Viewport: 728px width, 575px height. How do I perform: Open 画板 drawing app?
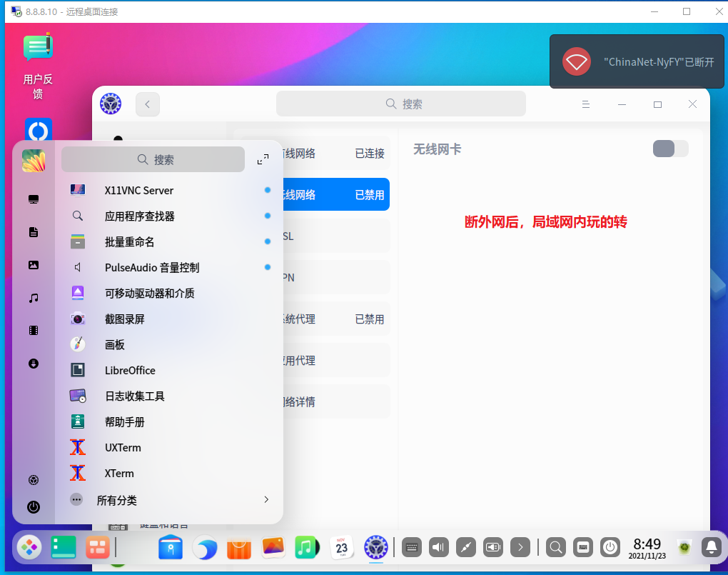point(170,345)
